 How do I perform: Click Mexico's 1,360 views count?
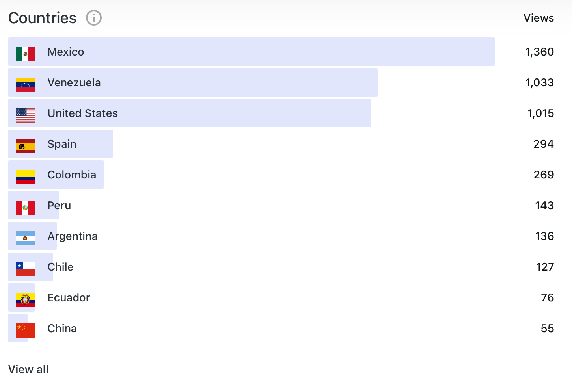(x=539, y=52)
